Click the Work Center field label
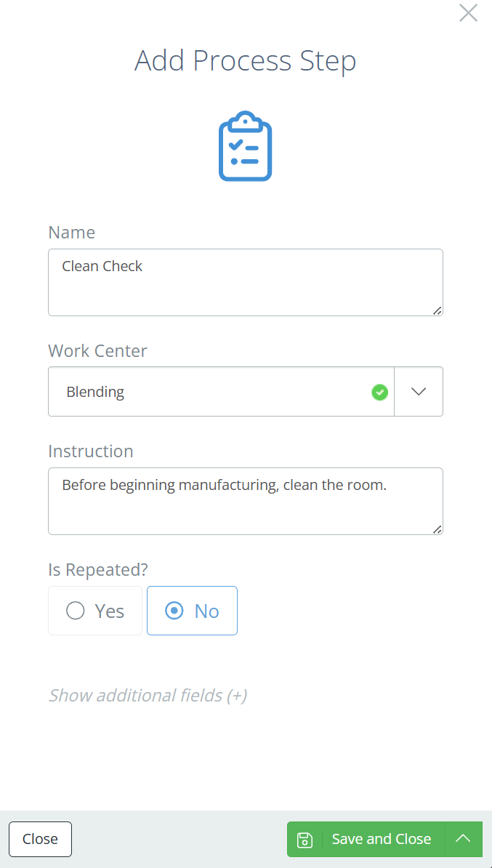Viewport: 492px width, 868px height. tap(98, 351)
